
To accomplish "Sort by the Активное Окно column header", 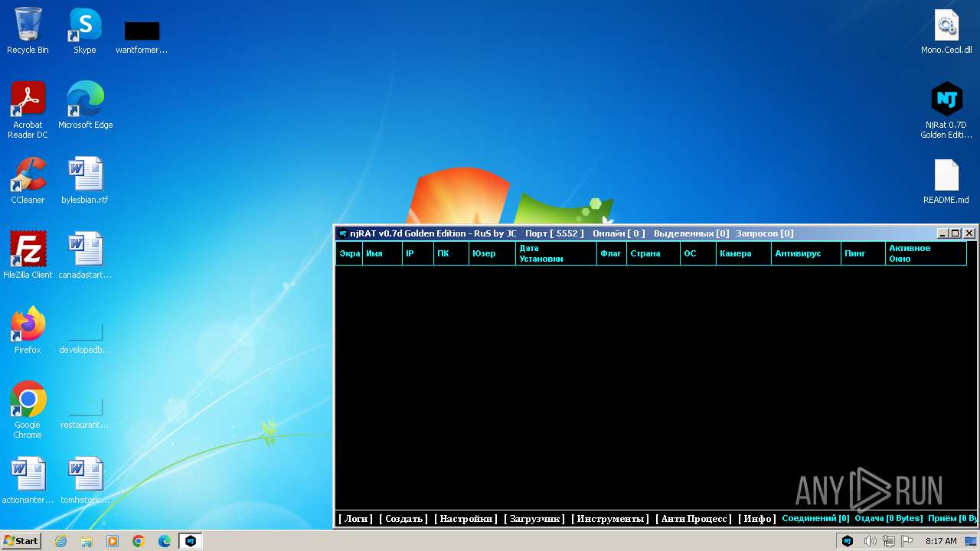I will coord(926,253).
